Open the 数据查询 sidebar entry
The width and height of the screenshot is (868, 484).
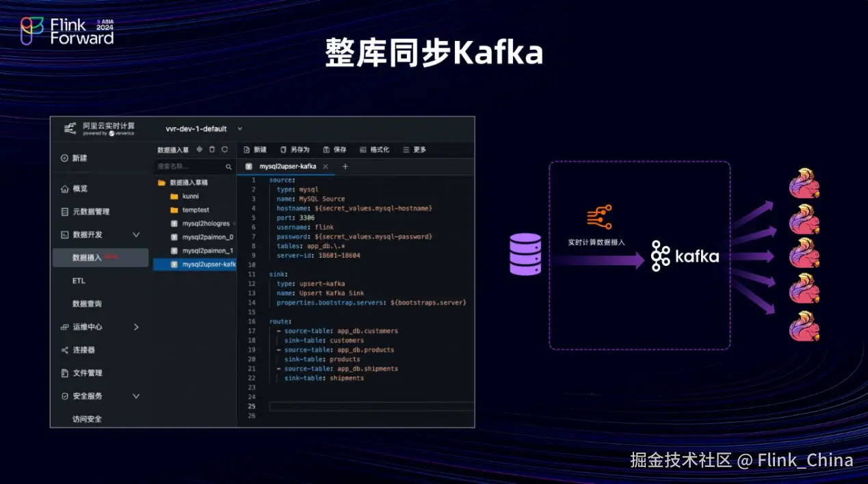(87, 304)
